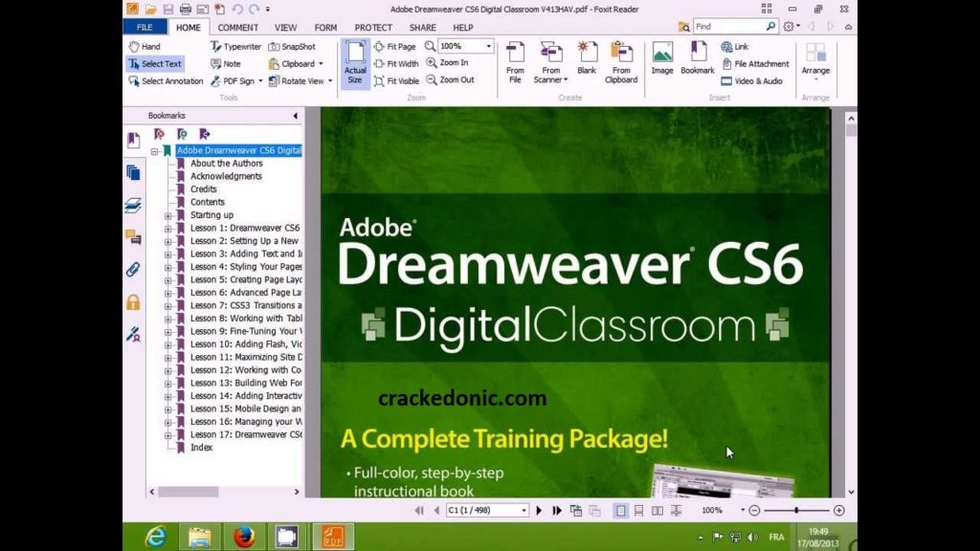Expand the Lesson 5: Creating Page Layouts bookmark
980x551 pixels.
click(168, 280)
